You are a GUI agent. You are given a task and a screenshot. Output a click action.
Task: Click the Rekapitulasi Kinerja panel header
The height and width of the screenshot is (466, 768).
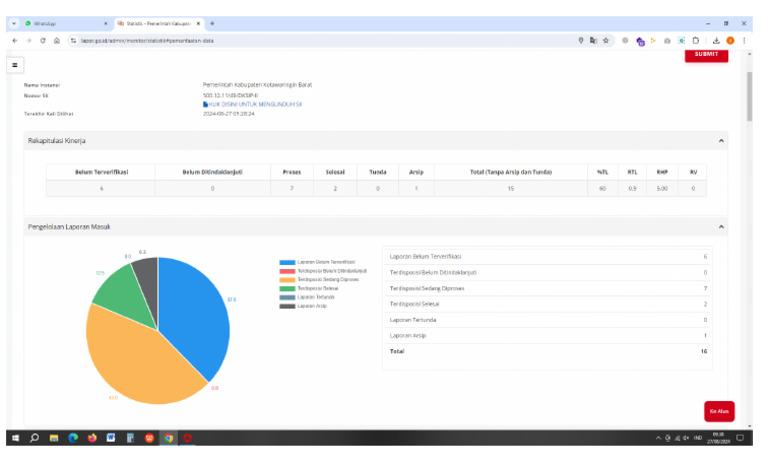point(376,141)
